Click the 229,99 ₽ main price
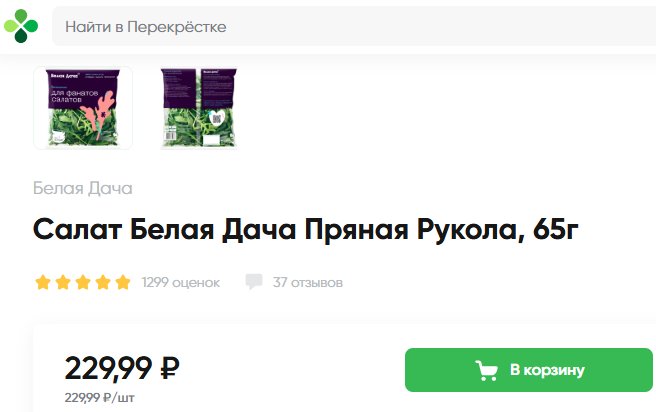 click(x=122, y=368)
